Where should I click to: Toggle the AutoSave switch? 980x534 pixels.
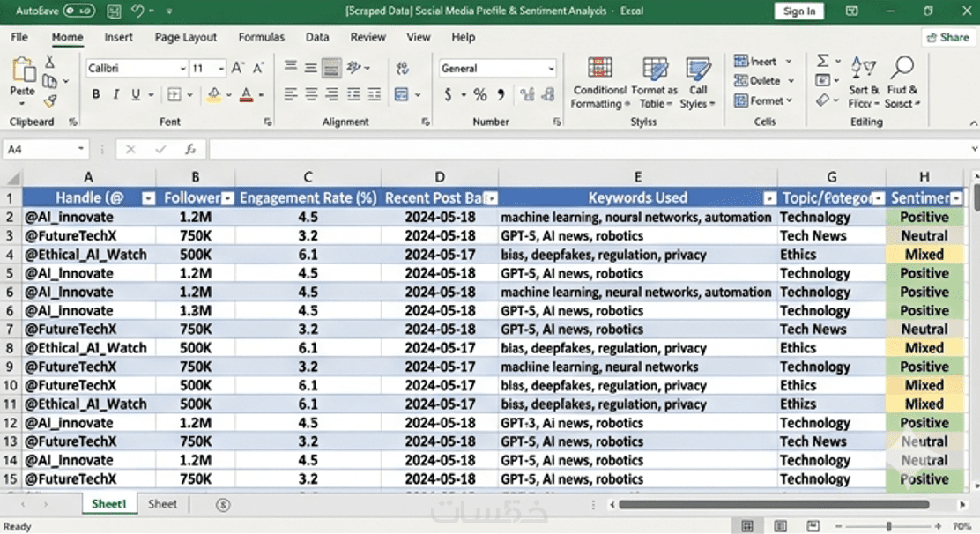(78, 11)
